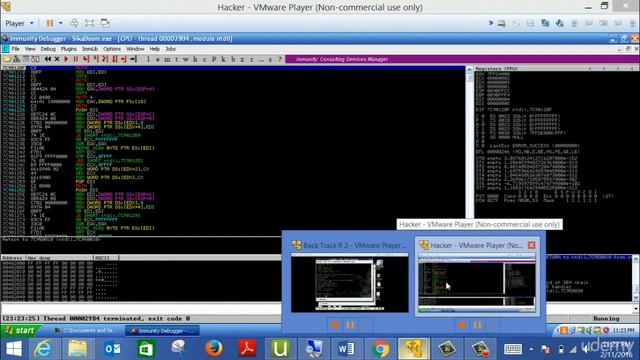Show memory map with 'm' button

click(167, 59)
